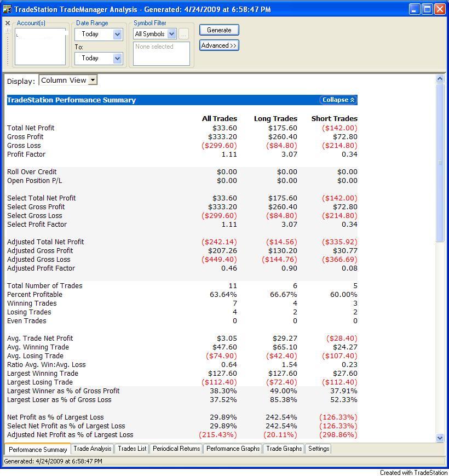Click the Percent Profitable row label
The width and height of the screenshot is (449, 476).
click(35, 295)
